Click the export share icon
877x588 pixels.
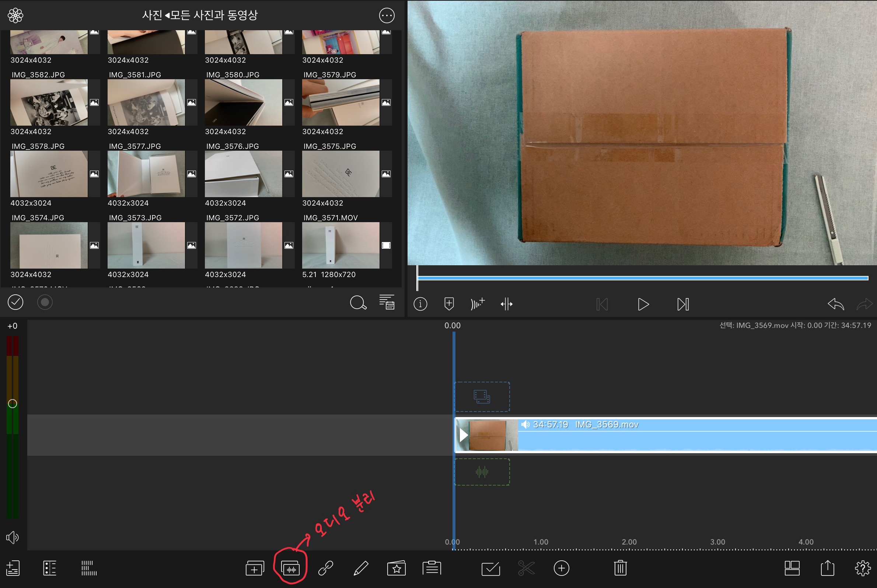pos(827,568)
